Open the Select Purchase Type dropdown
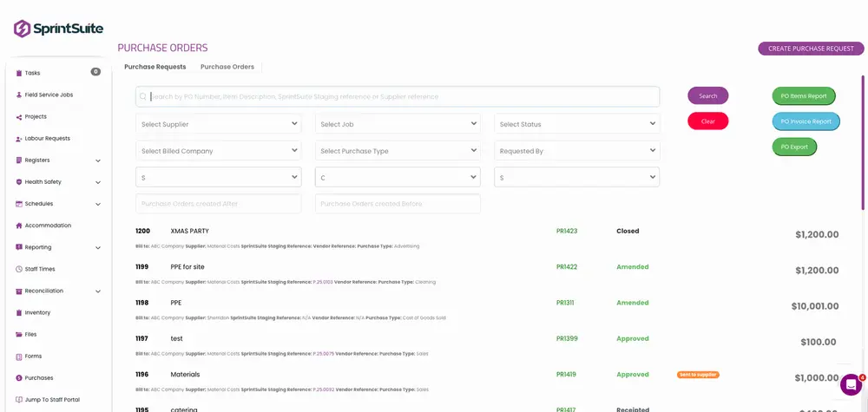This screenshot has height=412, width=868. (398, 150)
